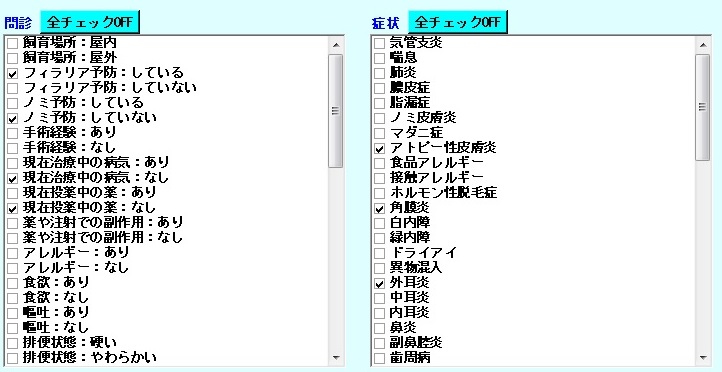Uncheck アトピー性皮膚炎 symptom
The image size is (722, 372).
[379, 149]
